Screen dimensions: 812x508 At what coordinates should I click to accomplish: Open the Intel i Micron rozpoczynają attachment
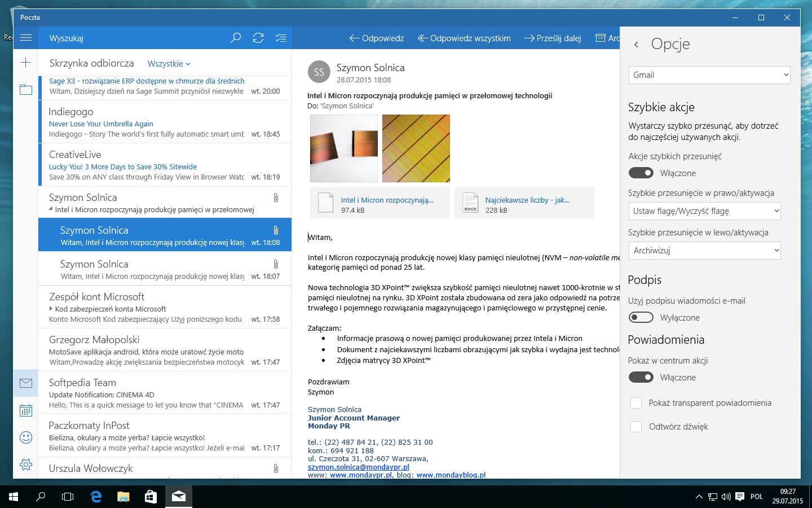[x=380, y=203]
